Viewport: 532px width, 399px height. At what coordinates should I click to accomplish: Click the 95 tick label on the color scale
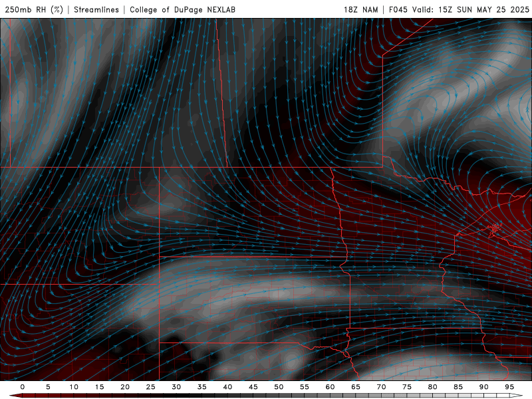coord(509,387)
